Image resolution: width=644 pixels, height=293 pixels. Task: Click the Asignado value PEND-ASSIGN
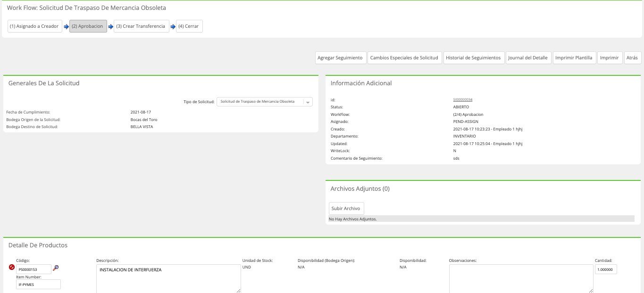coord(466,122)
